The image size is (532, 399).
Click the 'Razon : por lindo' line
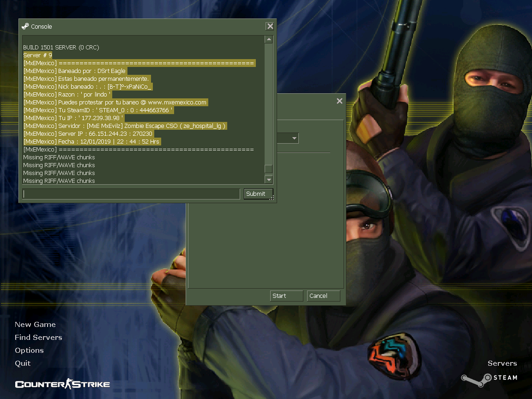click(x=67, y=94)
